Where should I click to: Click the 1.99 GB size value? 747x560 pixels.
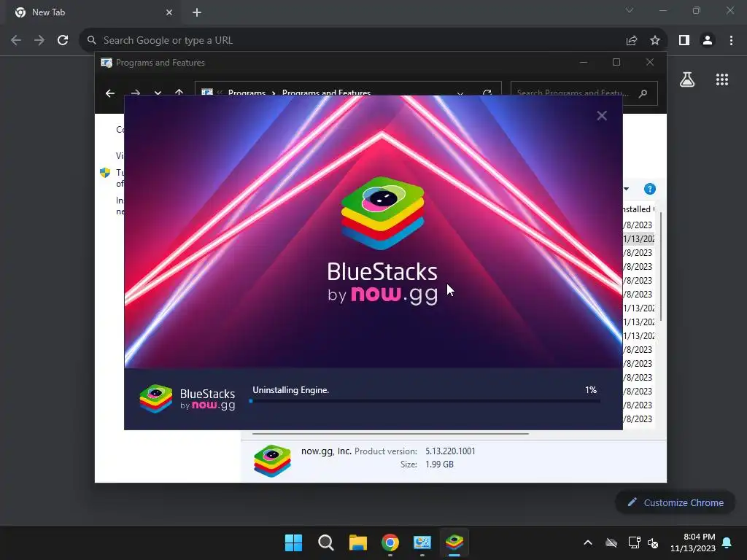439,464
